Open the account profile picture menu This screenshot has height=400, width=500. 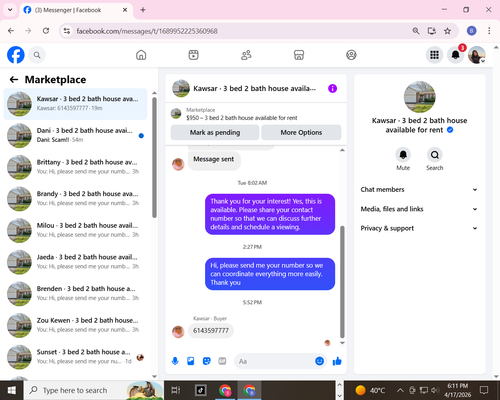click(477, 55)
